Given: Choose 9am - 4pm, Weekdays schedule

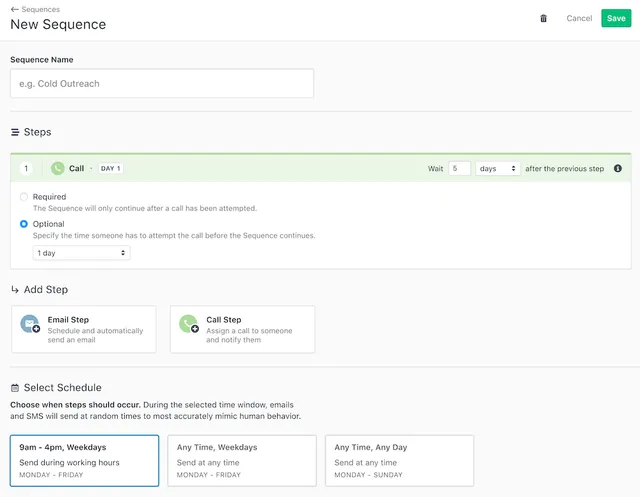Looking at the screenshot, I should tap(84, 461).
